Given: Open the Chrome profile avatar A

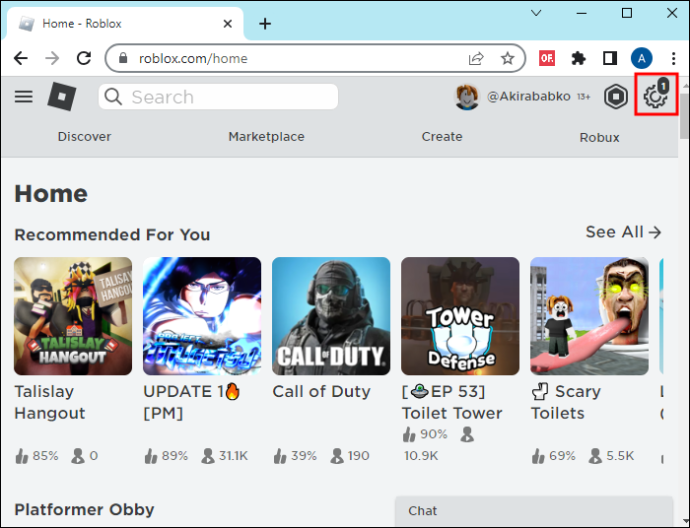Looking at the screenshot, I should (642, 58).
